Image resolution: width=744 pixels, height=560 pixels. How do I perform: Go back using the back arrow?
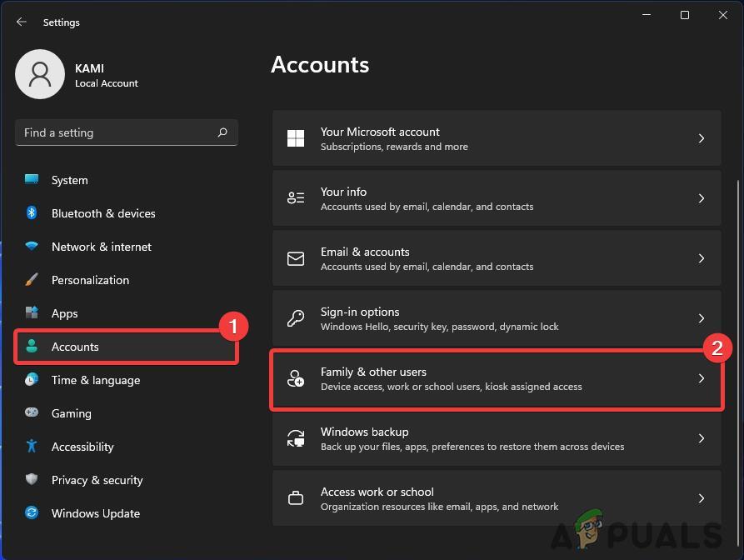[x=22, y=22]
